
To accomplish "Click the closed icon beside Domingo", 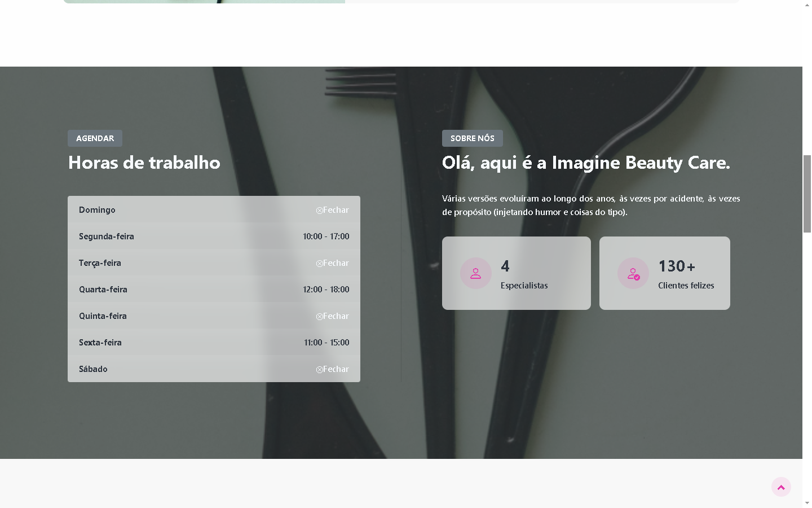I will 320,211.
